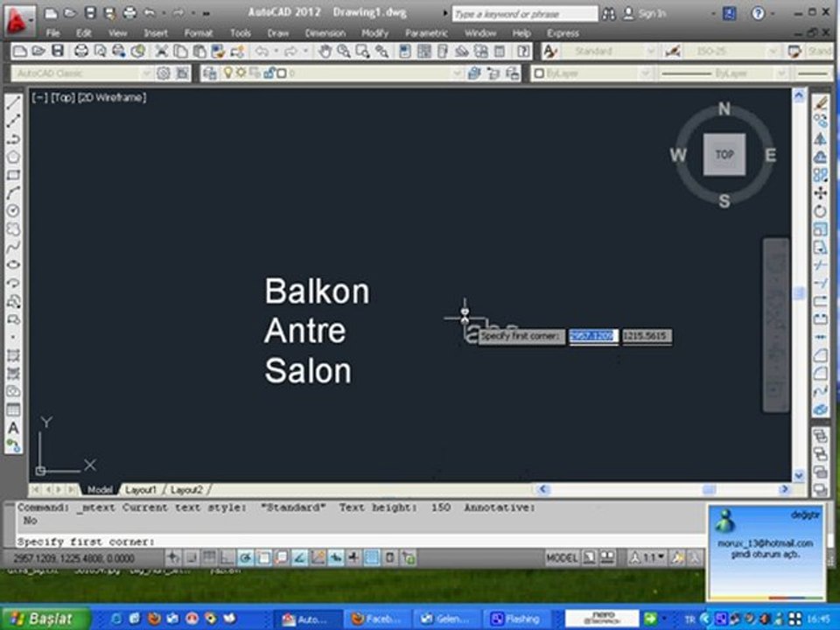Image resolution: width=840 pixels, height=630 pixels.
Task: Expand the Redo history dropdown arrow
Action: [305, 52]
